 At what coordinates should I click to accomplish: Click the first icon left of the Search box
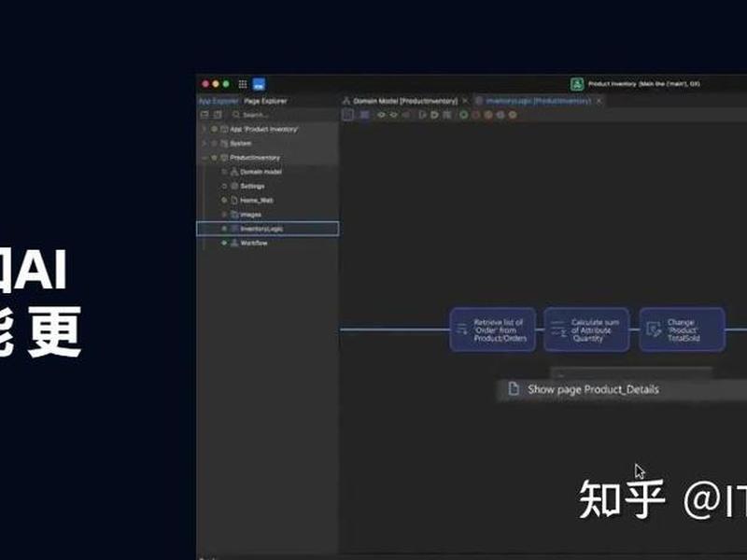[204, 115]
